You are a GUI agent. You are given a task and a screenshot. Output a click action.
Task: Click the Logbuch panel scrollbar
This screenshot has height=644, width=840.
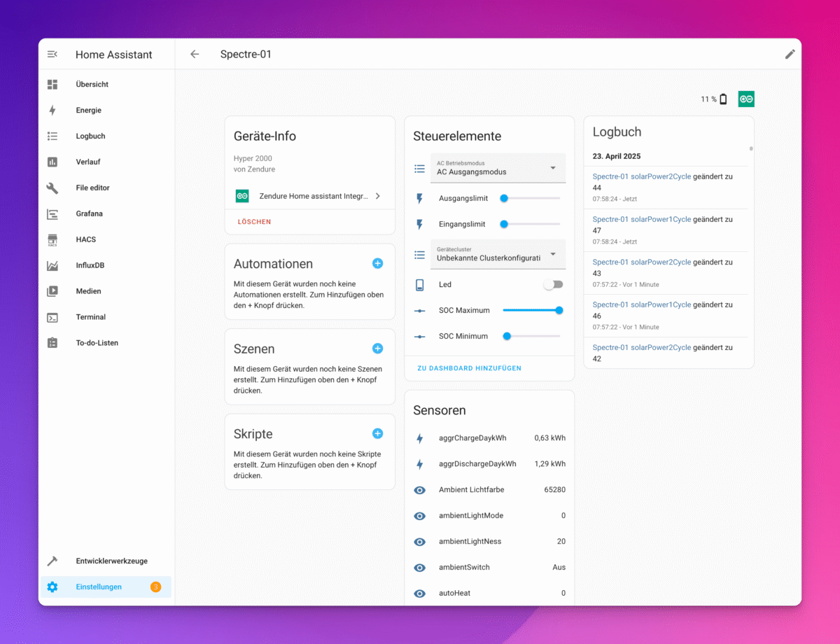coord(751,149)
